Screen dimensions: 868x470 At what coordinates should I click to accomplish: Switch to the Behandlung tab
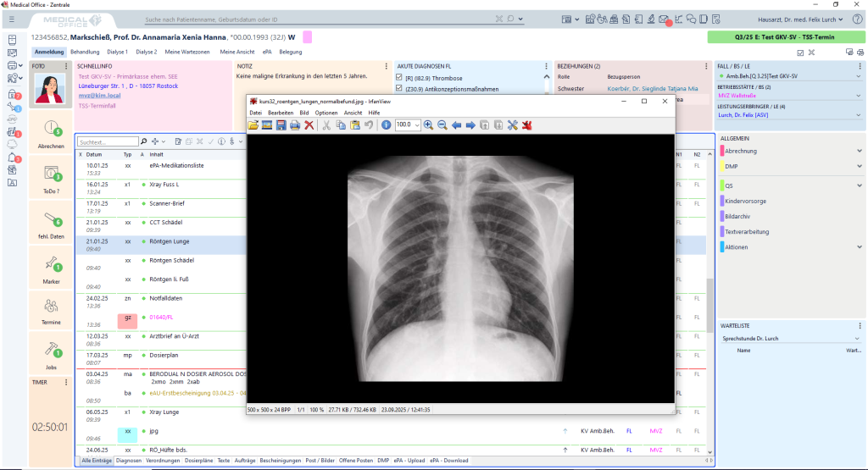click(x=85, y=52)
